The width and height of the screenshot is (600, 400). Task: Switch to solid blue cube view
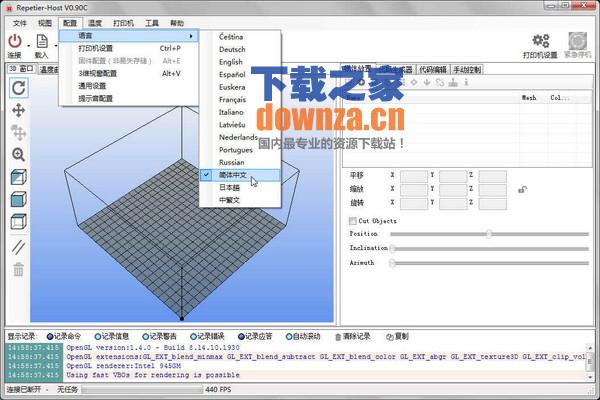tap(18, 199)
